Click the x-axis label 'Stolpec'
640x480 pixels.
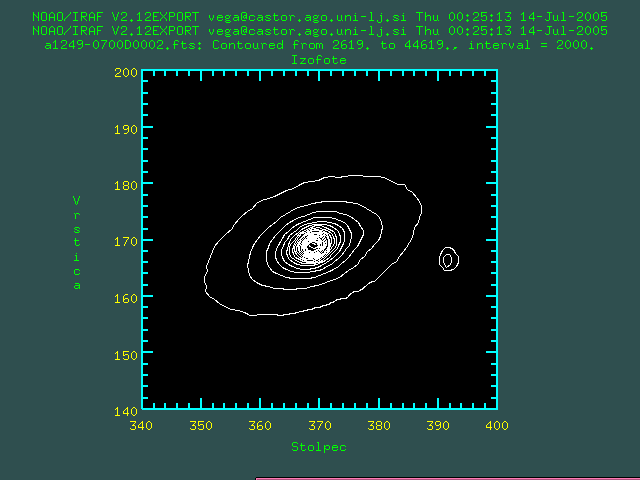pyautogui.click(x=319, y=447)
